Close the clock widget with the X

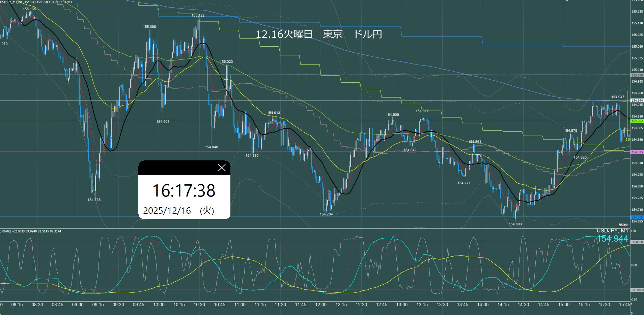click(222, 168)
